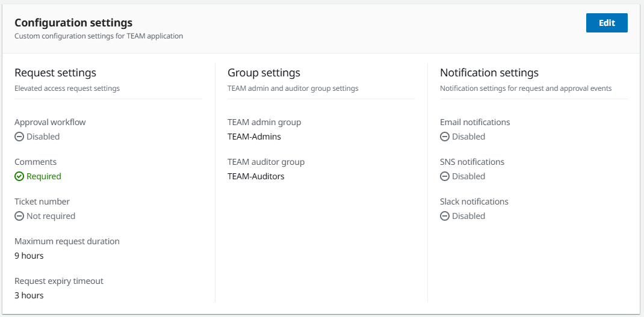Viewport: 644px width, 317px height.
Task: Click the green Comments required checkmark icon
Action: 19,176
